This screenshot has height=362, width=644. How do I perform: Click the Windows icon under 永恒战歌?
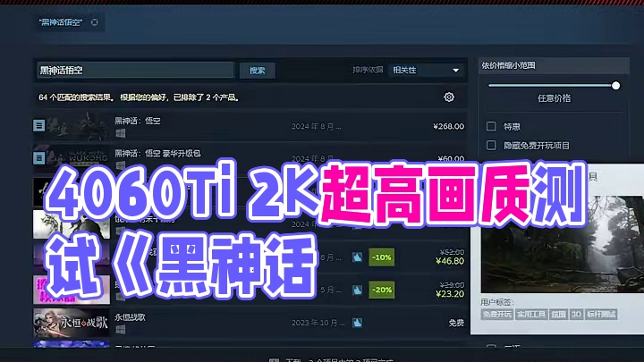121,329
